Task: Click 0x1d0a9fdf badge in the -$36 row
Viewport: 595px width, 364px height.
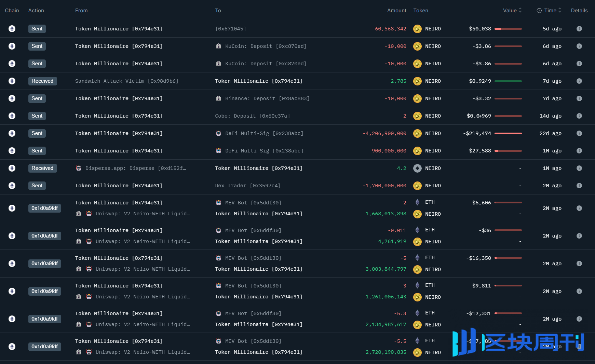Action: tap(44, 236)
